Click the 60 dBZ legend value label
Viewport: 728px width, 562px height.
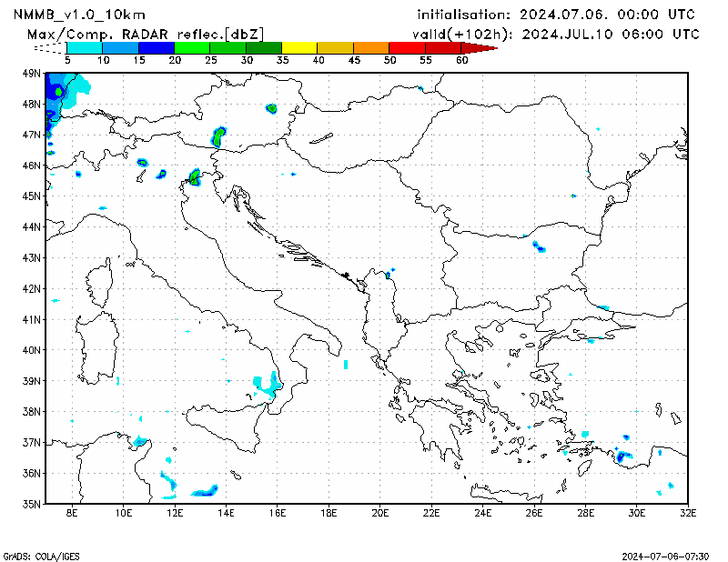pos(462,60)
